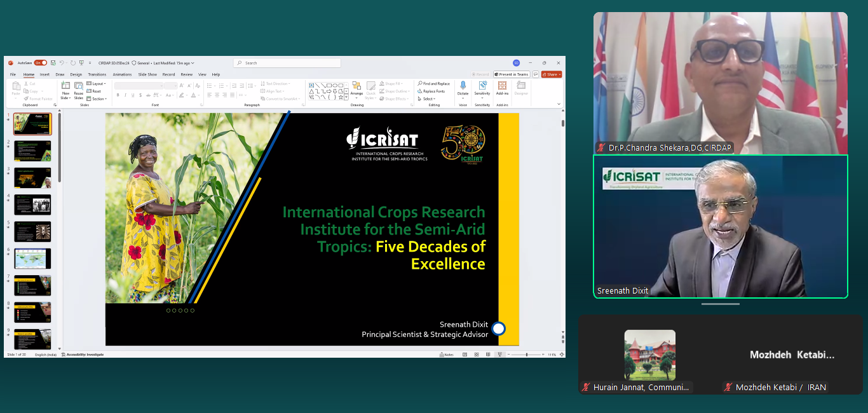The image size is (868, 413).
Task: Click the Clear Formatting icon
Action: coord(198,86)
